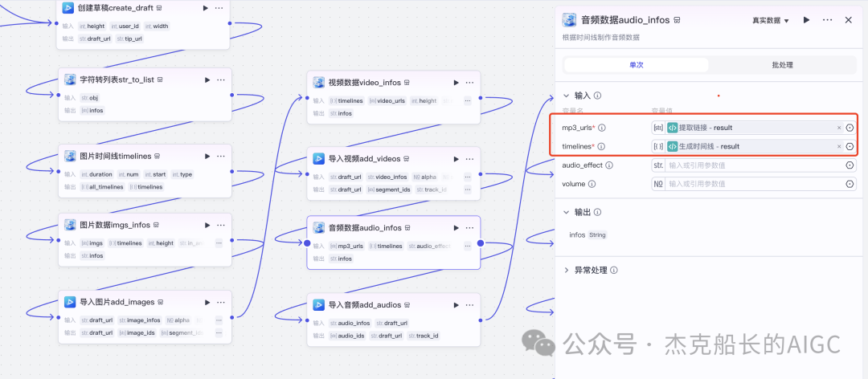Click the audio_effect value input field
The width and height of the screenshot is (868, 379).
(754, 165)
